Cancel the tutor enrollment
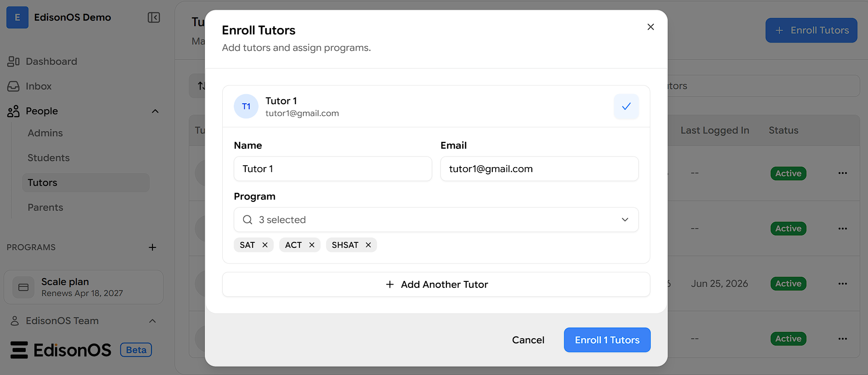 click(x=528, y=340)
